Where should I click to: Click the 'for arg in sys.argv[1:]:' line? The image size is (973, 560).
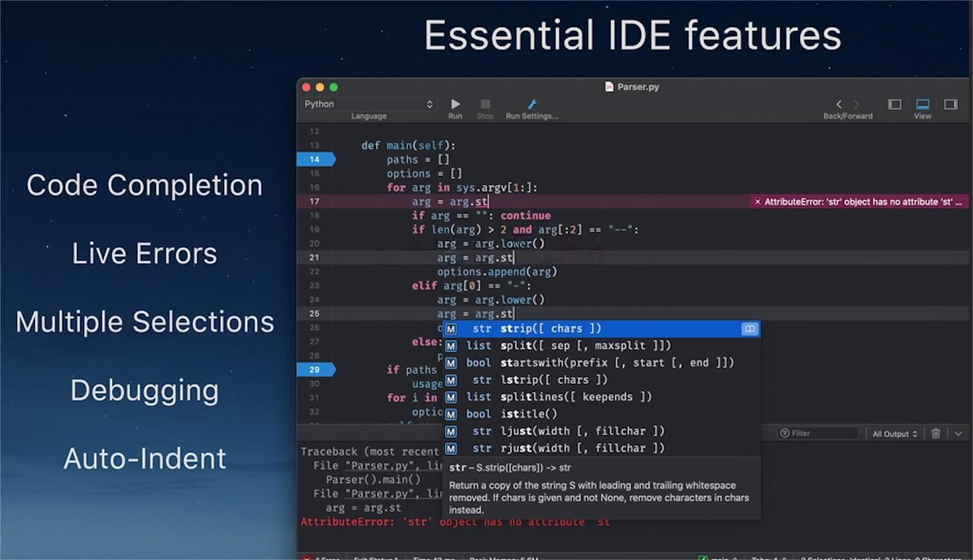462,187
